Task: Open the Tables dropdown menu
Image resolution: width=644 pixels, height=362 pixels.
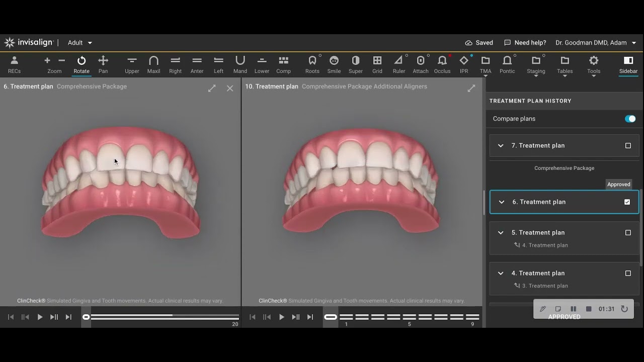Action: coord(565,65)
